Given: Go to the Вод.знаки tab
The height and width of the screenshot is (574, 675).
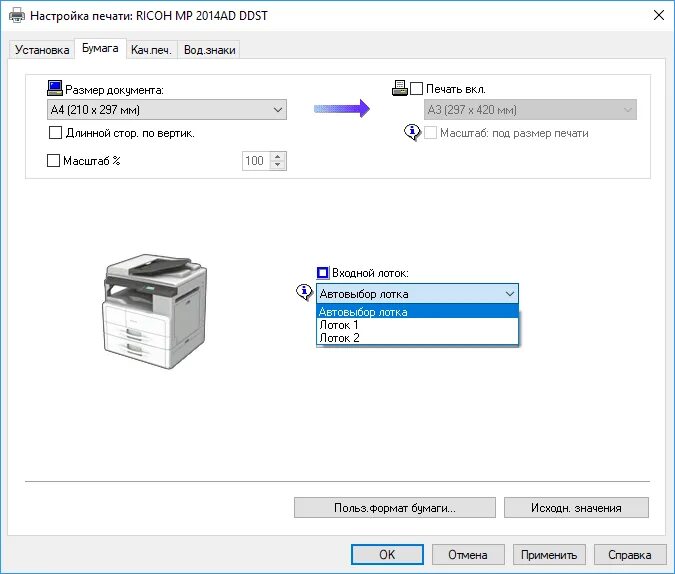Looking at the screenshot, I should click(209, 50).
